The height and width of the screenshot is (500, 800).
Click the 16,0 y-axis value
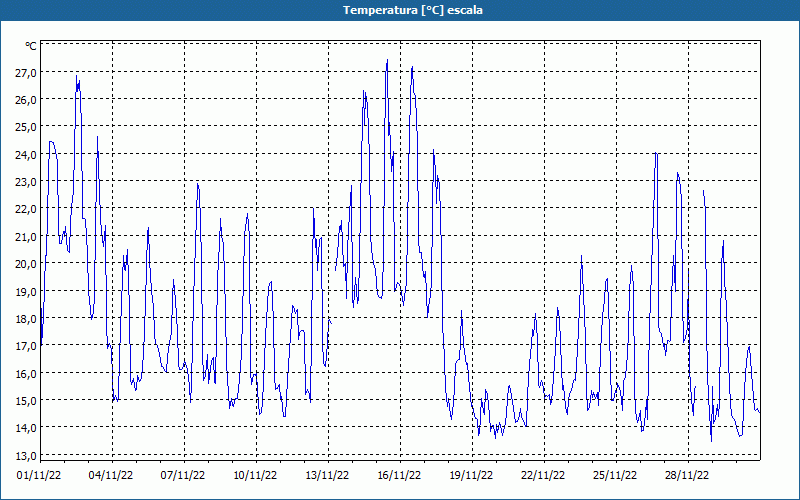tap(26, 373)
